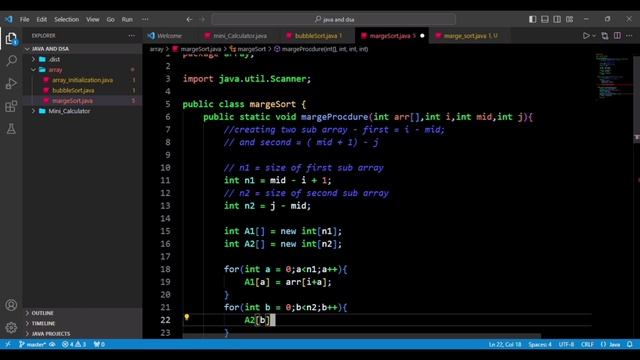Open the File menu
Viewport: 640px width, 360px height.
click(x=24, y=19)
